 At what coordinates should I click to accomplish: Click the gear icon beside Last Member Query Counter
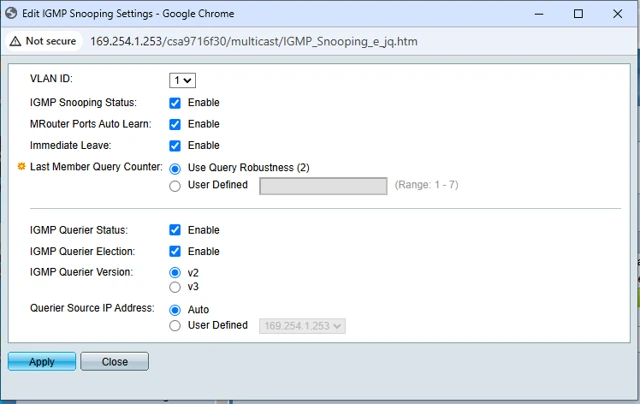pos(21,166)
